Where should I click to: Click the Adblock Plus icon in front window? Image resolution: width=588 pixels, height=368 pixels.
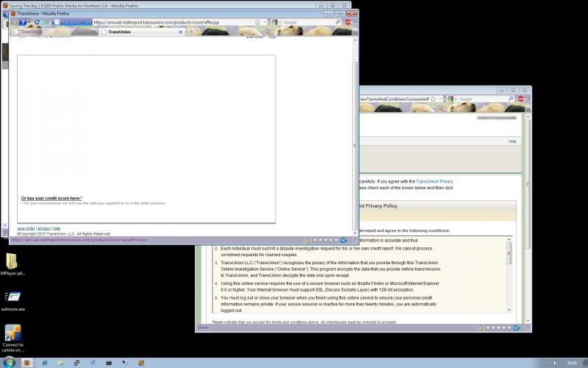pos(348,22)
